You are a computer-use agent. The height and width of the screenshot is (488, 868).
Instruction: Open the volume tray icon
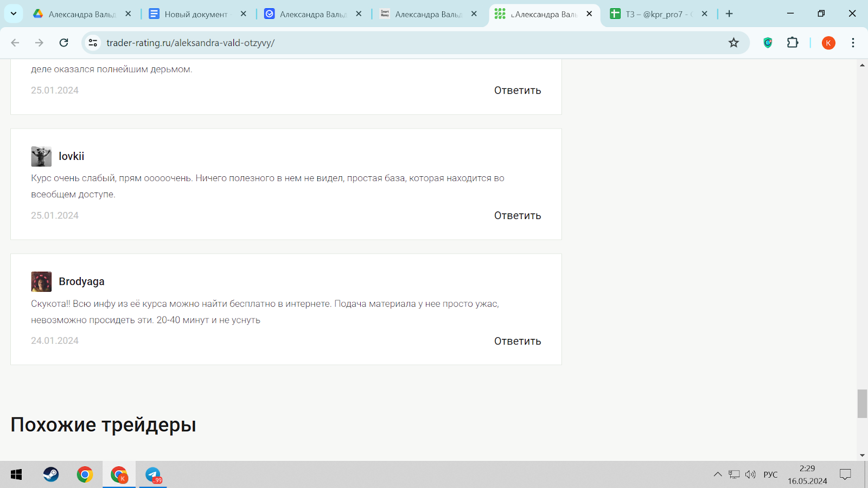[750, 474]
